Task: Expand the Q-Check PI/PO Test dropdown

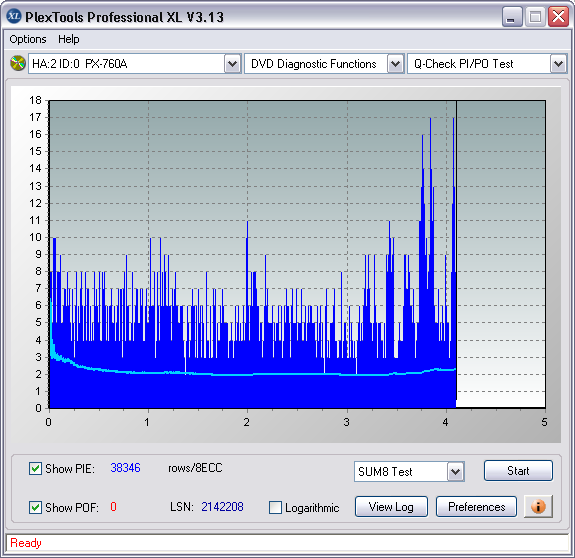Action: click(558, 64)
